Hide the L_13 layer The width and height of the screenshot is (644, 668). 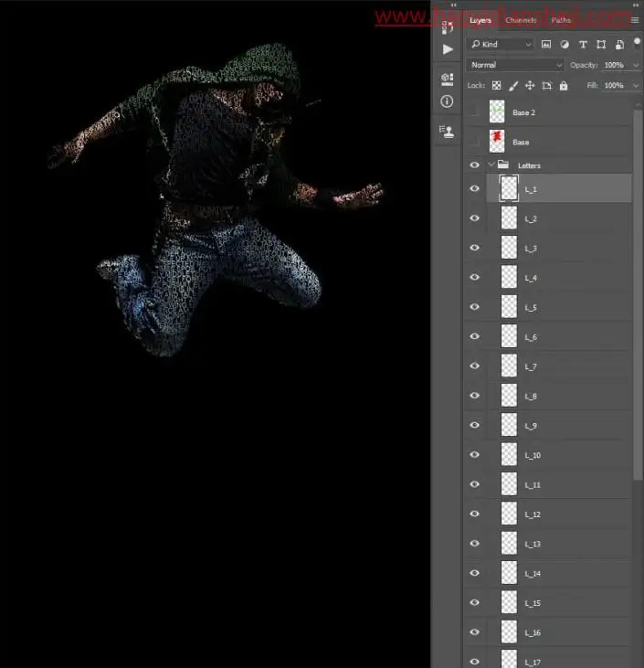coord(474,544)
